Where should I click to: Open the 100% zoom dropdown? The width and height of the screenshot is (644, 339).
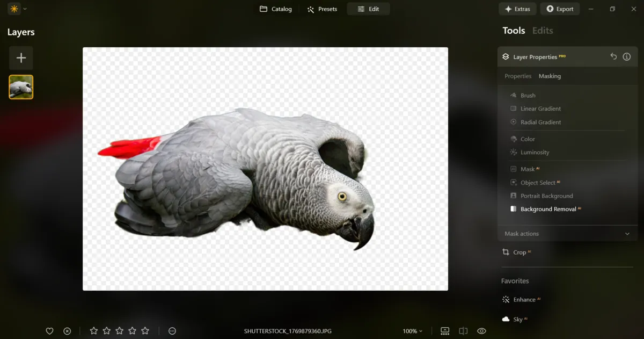point(412,331)
